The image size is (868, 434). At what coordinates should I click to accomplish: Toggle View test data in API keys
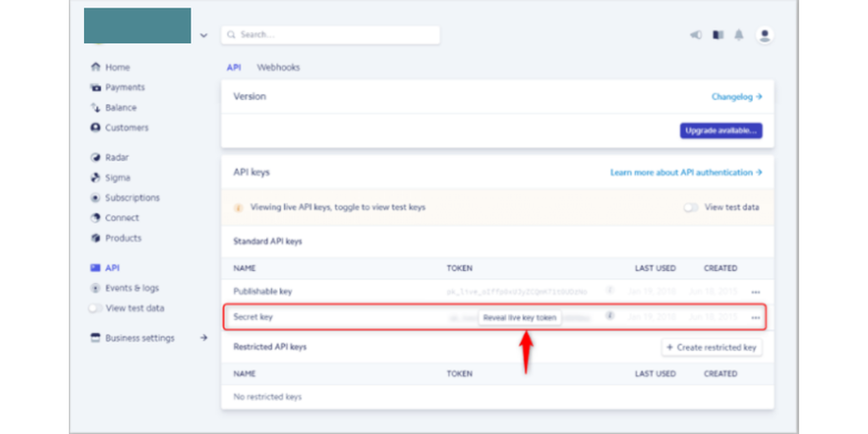692,208
